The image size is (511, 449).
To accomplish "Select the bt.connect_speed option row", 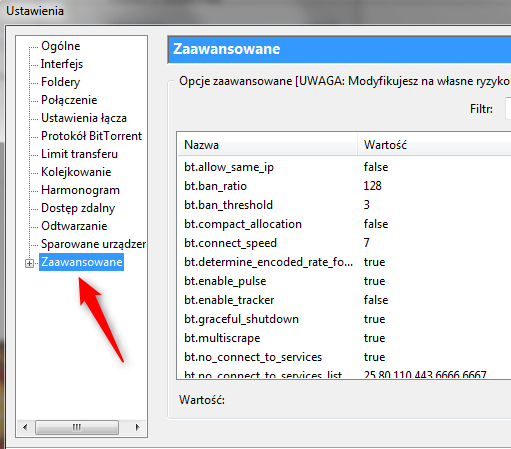I will point(344,243).
